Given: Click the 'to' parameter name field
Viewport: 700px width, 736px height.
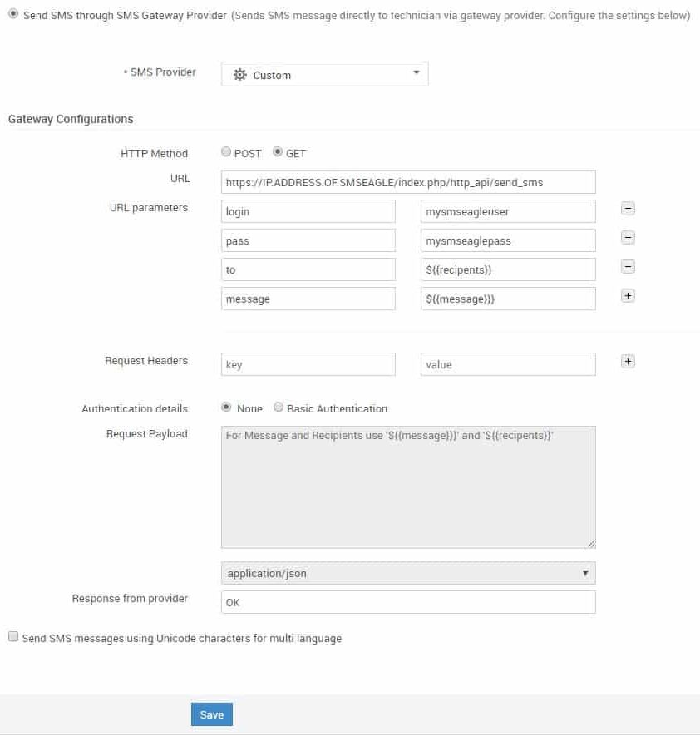Looking at the screenshot, I should coord(308,269).
